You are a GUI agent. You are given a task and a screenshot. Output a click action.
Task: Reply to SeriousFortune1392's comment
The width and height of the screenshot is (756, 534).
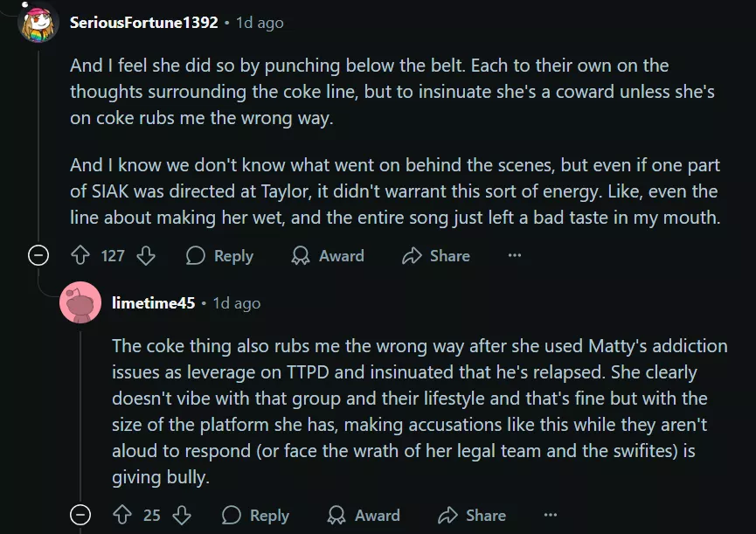click(x=219, y=256)
